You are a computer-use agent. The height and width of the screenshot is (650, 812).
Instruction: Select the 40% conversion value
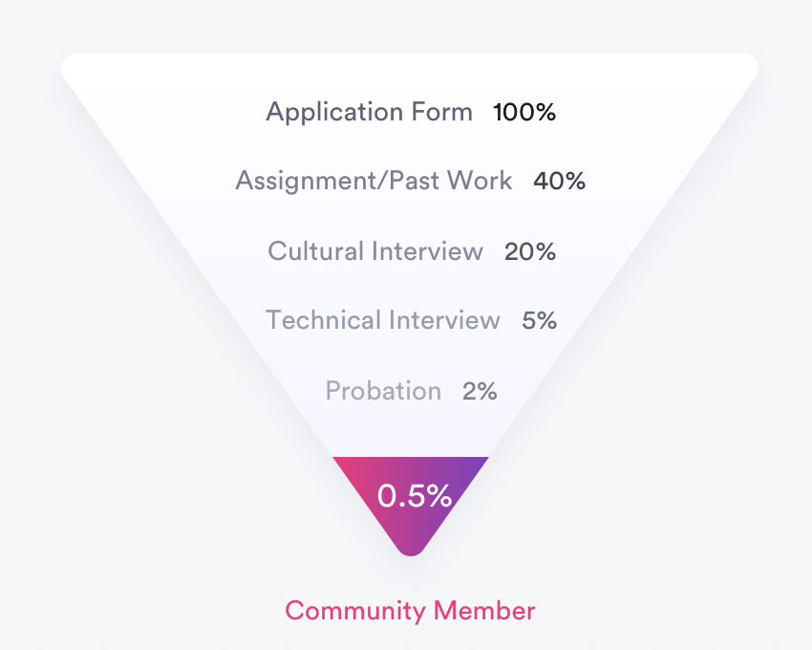559,181
